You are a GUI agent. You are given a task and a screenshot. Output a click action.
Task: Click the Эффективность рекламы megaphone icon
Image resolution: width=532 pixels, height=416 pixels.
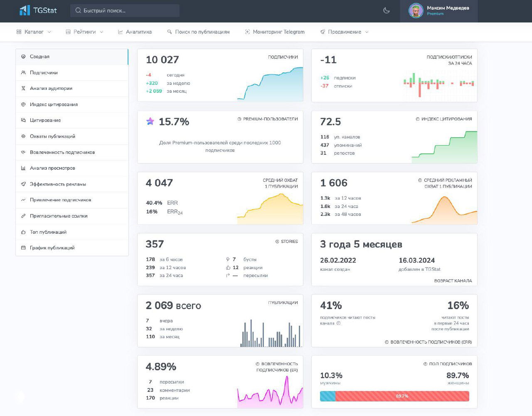23,184
